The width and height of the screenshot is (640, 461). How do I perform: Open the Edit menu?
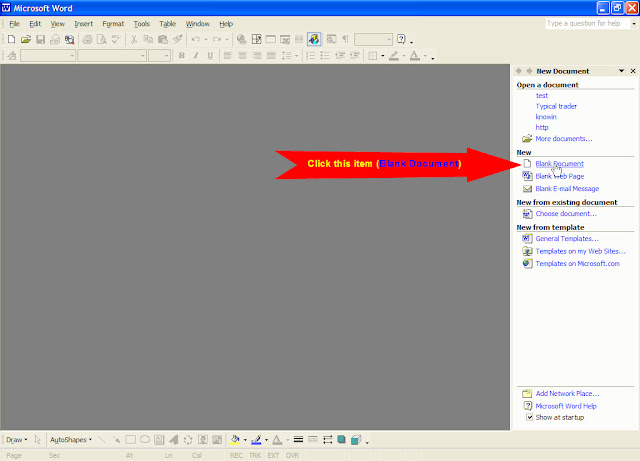pyautogui.click(x=35, y=24)
